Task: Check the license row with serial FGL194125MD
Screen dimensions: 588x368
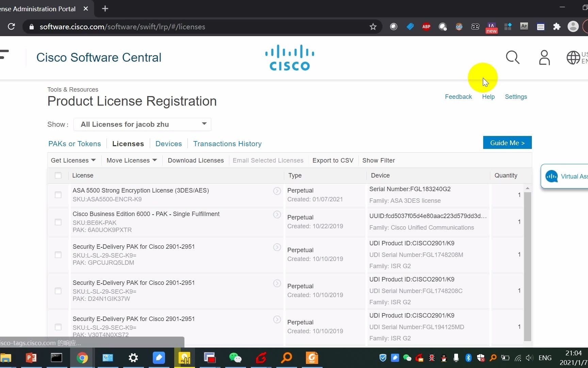Action: [58, 327]
